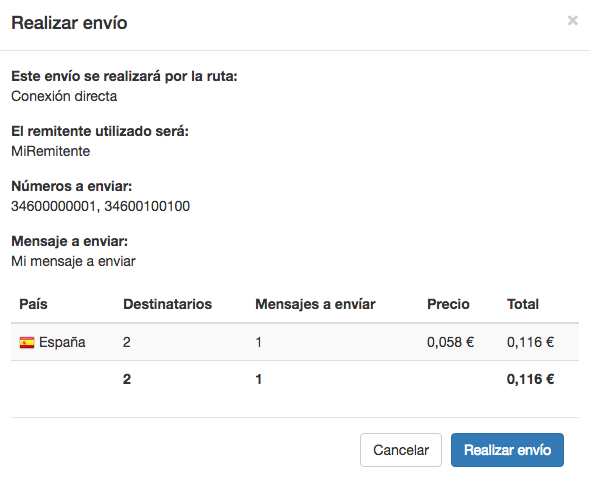Image resolution: width=590 pixels, height=491 pixels.
Task: Select the España row total 0,116 €
Action: (530, 342)
